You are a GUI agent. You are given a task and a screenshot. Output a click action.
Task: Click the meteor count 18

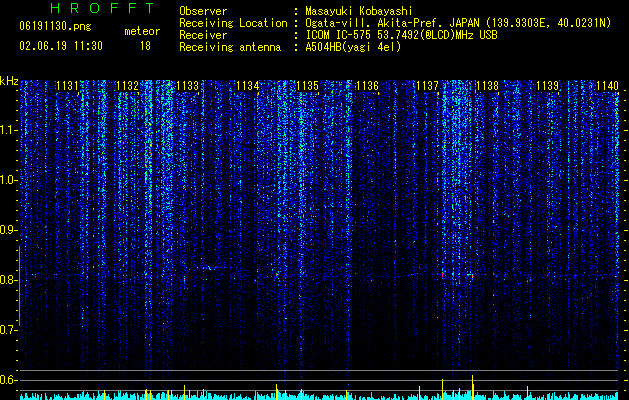click(145, 46)
